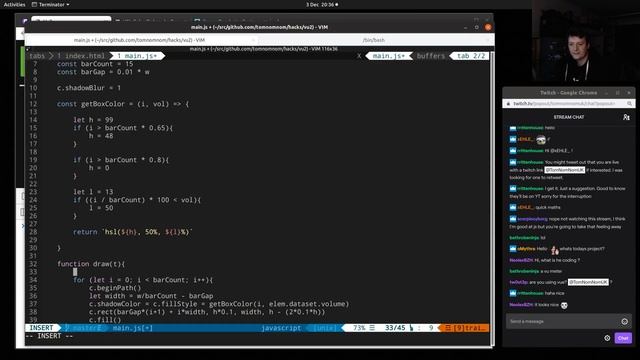Click the 'barCount * 0.8' condition line

pos(121,160)
